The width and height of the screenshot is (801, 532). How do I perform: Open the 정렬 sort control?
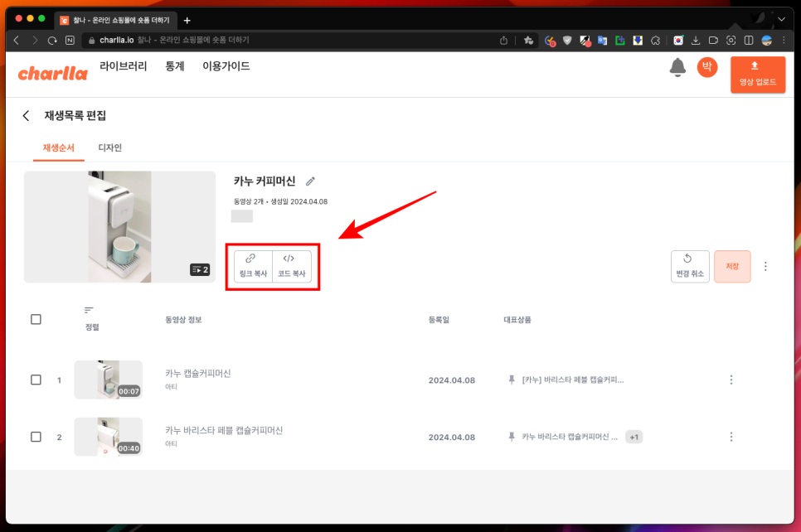(x=91, y=318)
